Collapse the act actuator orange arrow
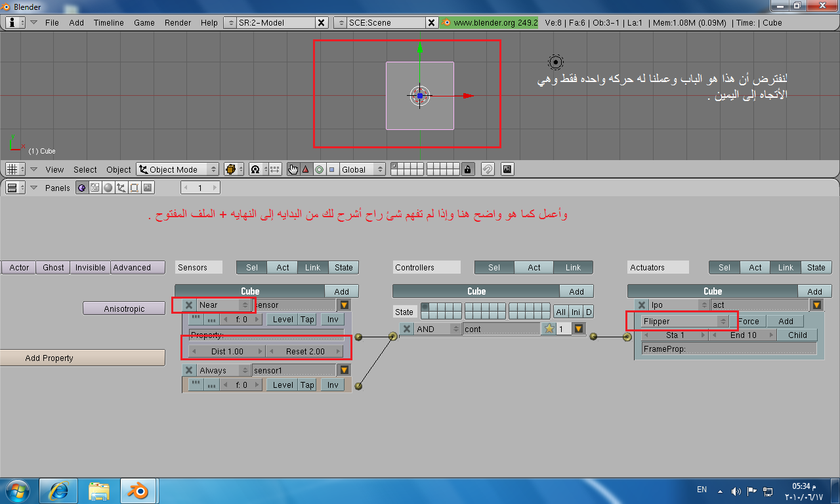Screen dimensions: 840x504 pos(816,305)
